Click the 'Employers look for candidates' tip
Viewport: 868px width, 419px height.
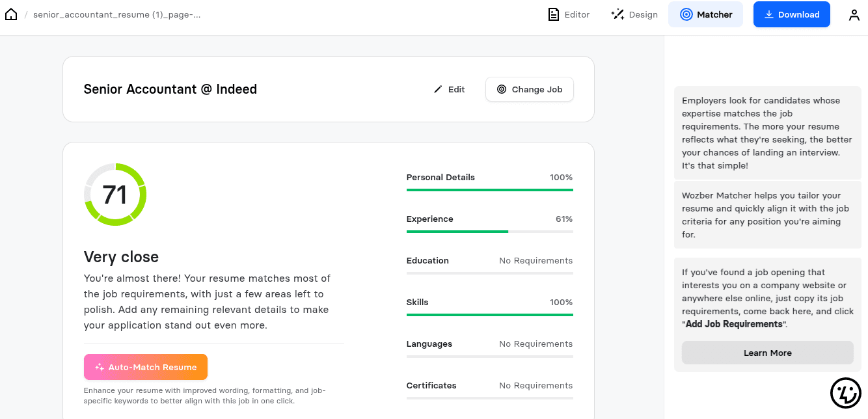[x=768, y=133]
